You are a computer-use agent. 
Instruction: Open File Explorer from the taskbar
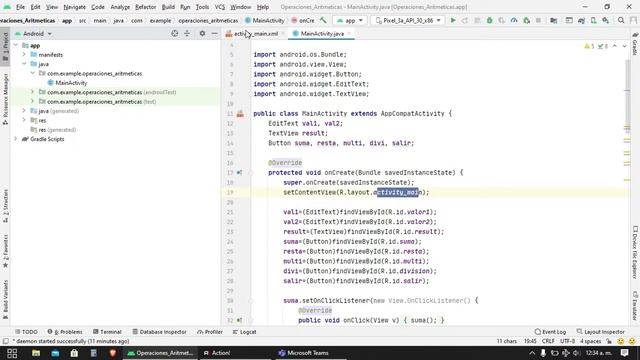tap(36, 353)
